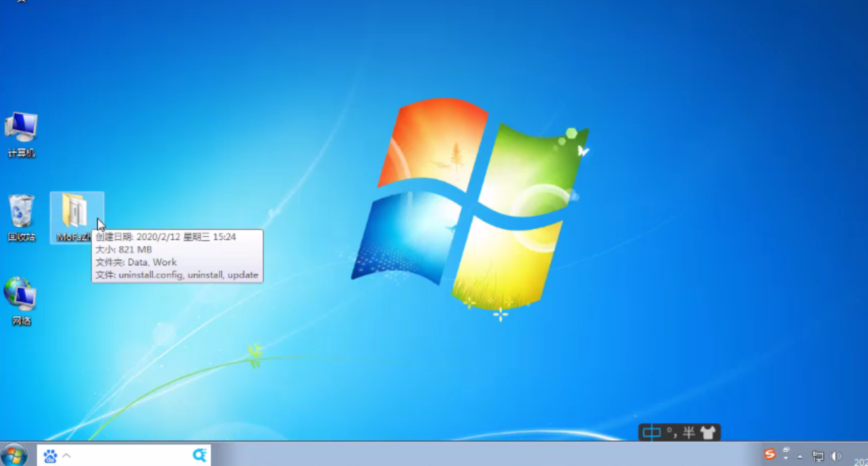
Task: Open the network status tray icon
Action: tap(818, 457)
